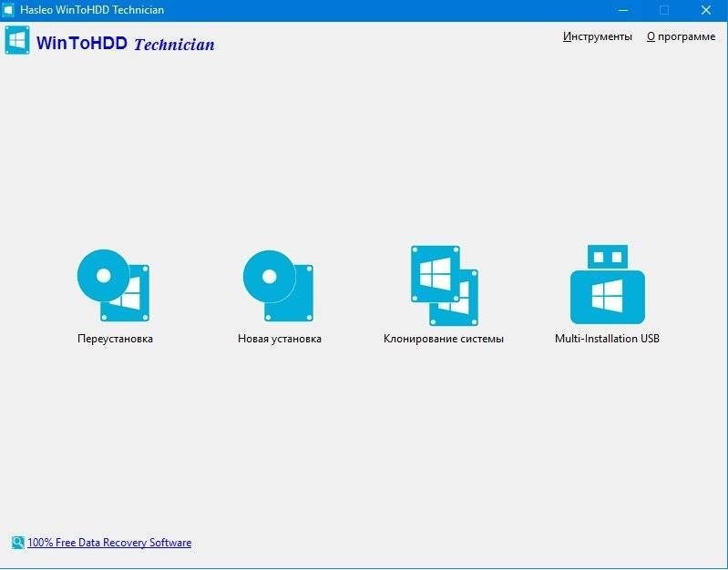
Task: Click the Клонирование системы label
Action: click(x=444, y=339)
